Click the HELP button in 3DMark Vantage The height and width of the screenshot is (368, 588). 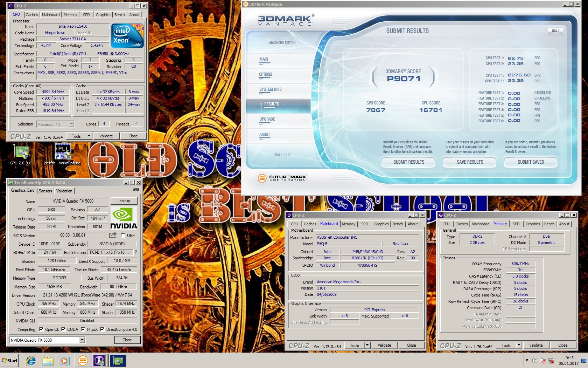point(555,30)
